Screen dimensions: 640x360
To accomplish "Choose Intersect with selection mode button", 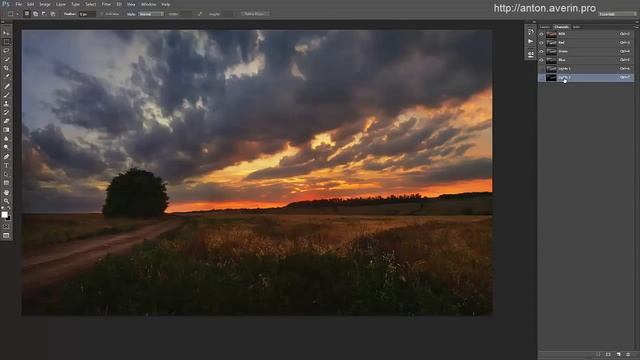I will pyautogui.click(x=53, y=14).
